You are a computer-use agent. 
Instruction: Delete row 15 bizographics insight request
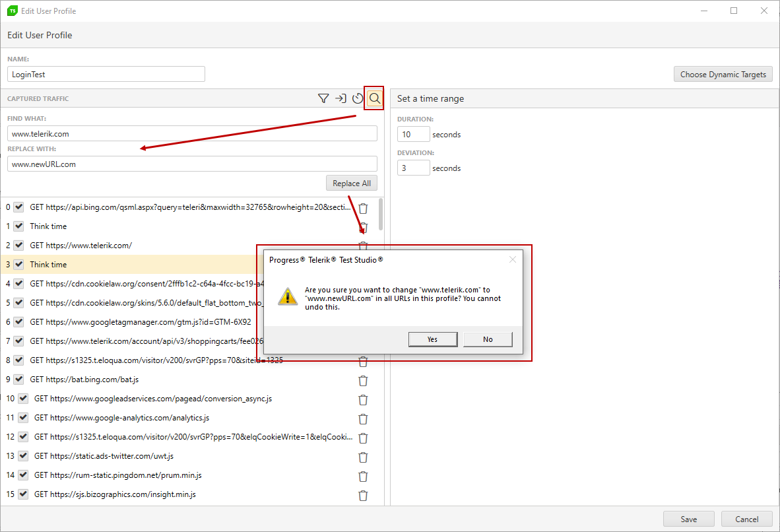(x=363, y=496)
